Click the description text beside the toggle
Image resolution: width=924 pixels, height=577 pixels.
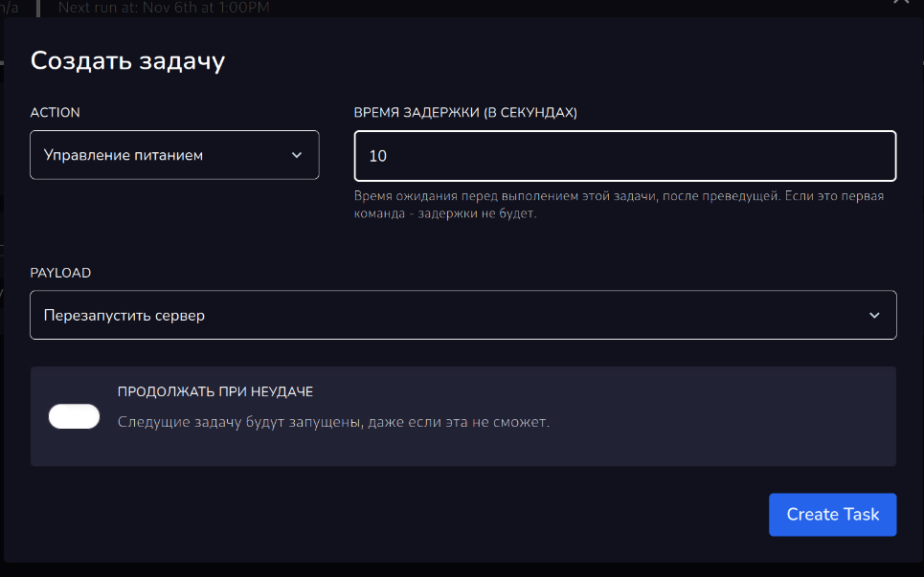333,422
